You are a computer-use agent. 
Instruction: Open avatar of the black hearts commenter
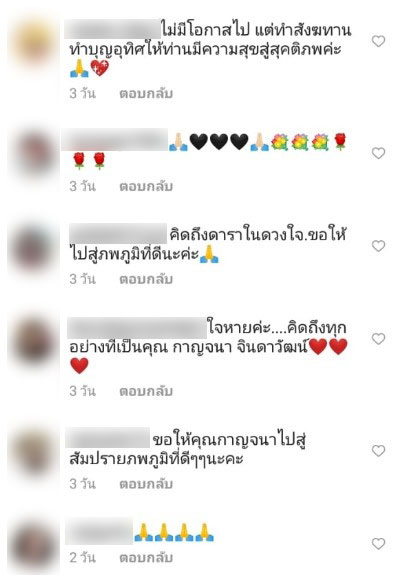(34, 153)
